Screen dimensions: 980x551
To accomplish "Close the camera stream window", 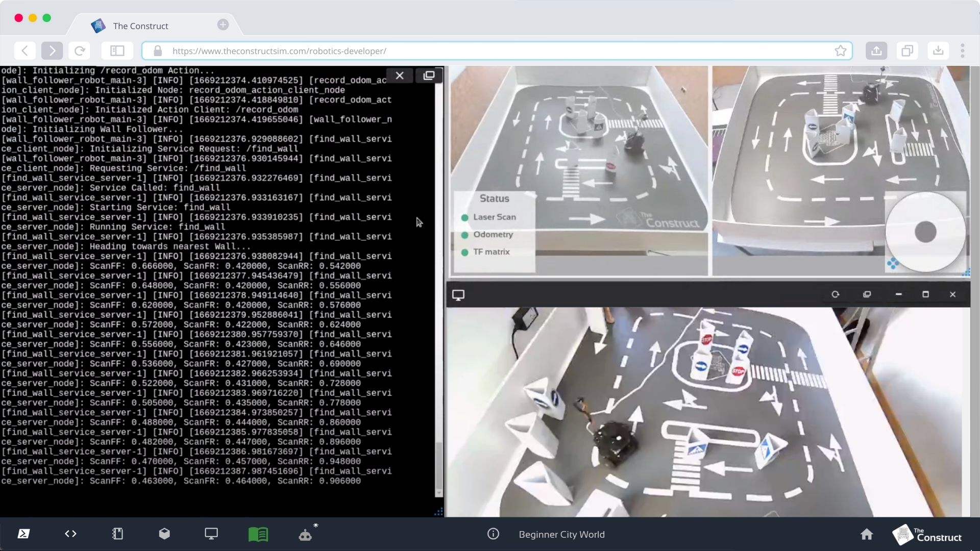I will click(952, 294).
